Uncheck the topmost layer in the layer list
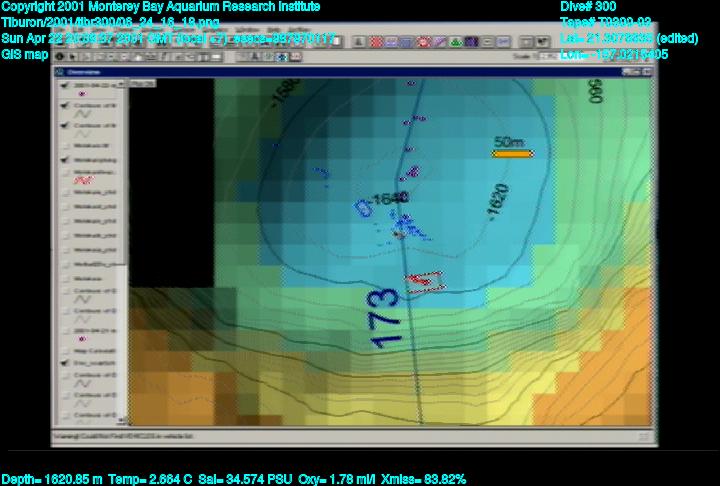 (x=65, y=85)
